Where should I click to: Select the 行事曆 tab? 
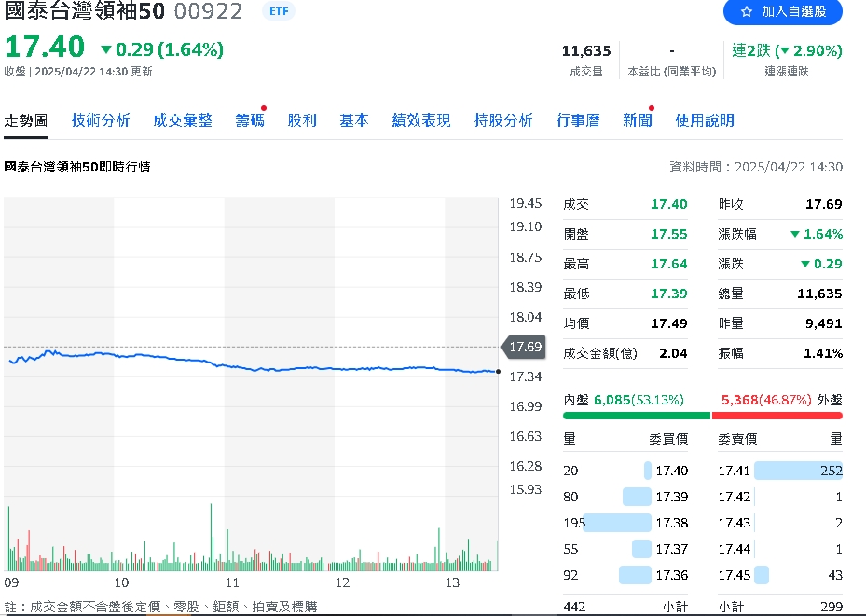pyautogui.click(x=578, y=120)
